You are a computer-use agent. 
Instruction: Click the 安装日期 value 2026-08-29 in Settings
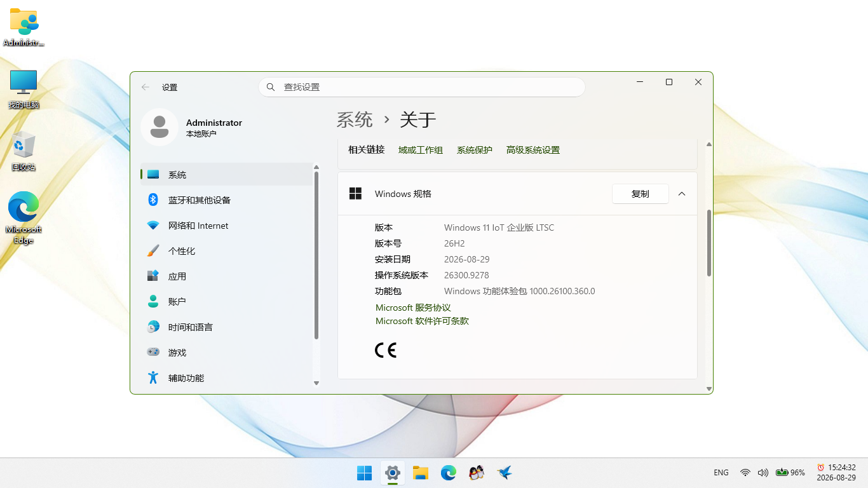click(466, 259)
